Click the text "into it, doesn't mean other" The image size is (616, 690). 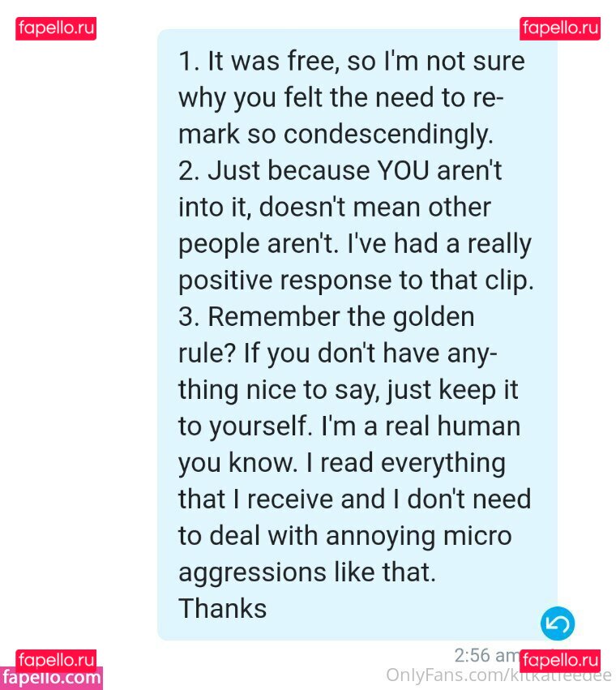pyautogui.click(x=335, y=207)
